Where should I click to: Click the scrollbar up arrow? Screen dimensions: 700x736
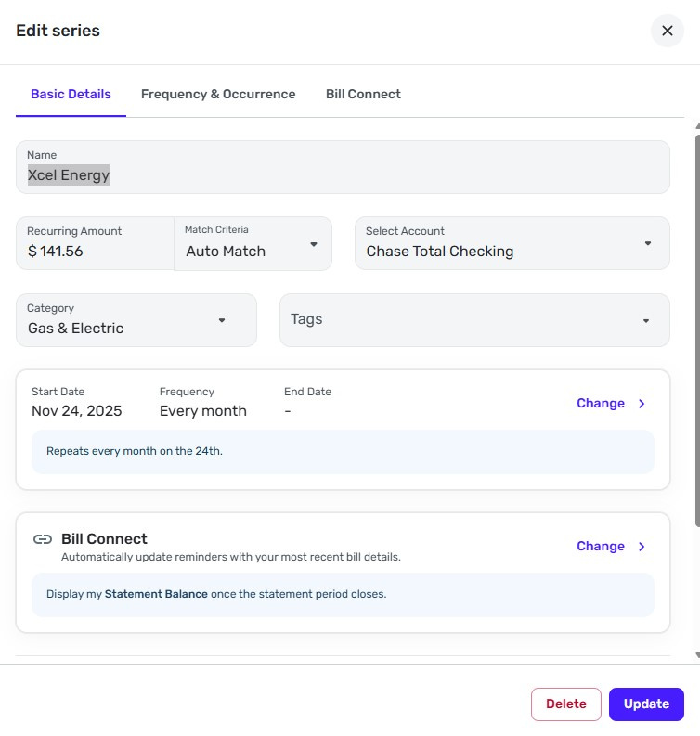696,124
